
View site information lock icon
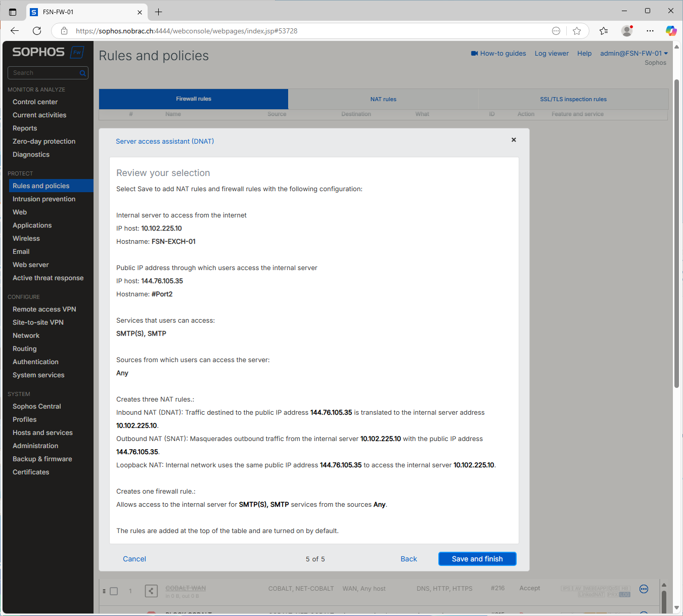click(x=64, y=31)
